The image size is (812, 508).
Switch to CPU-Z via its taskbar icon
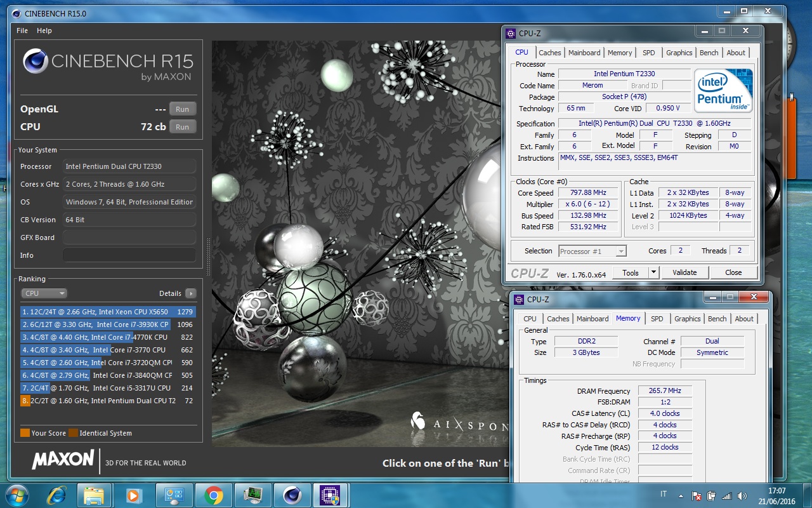[x=331, y=495]
